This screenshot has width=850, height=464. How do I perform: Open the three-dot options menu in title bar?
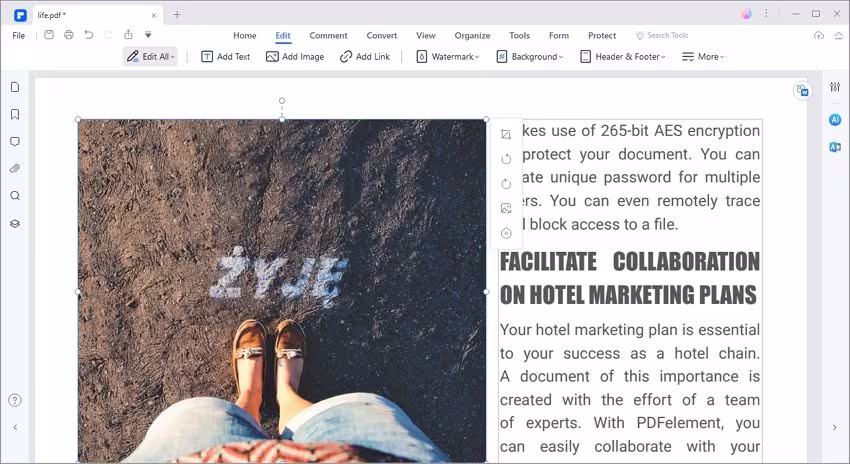point(766,14)
